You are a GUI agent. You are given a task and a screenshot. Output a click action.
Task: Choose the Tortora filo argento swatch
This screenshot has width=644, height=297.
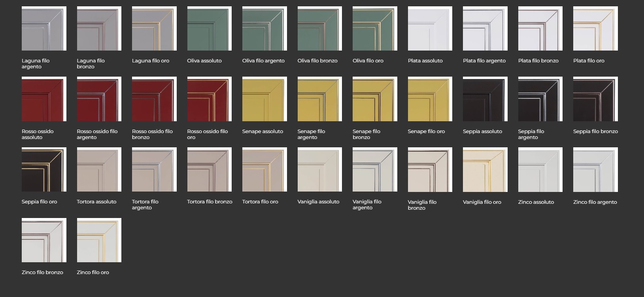154,169
